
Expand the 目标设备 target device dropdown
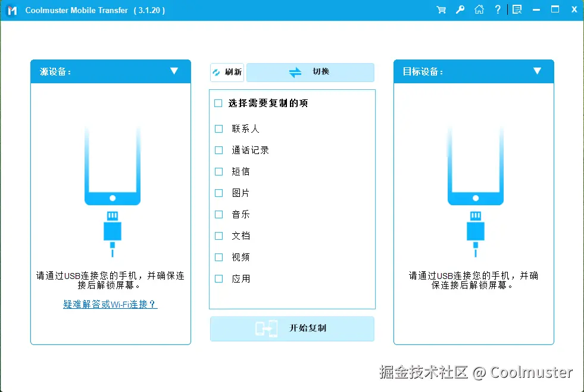538,71
